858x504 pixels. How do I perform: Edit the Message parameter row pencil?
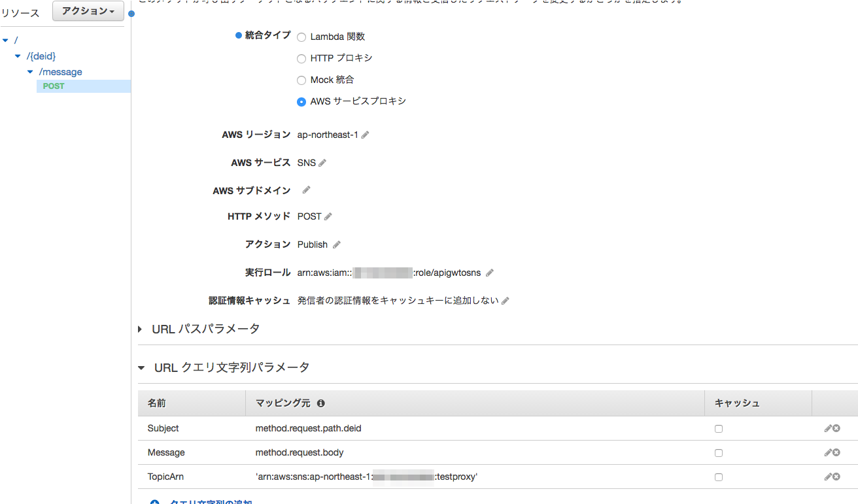828,452
